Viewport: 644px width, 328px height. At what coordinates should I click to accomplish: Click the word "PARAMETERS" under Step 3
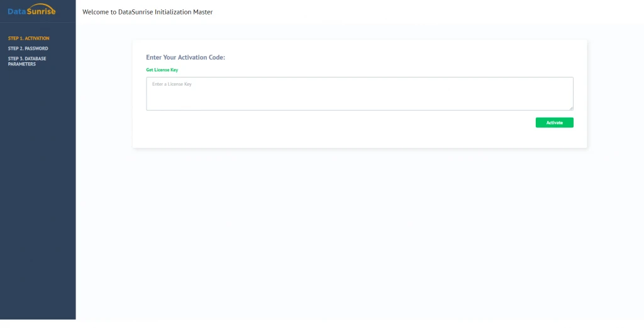click(x=22, y=64)
